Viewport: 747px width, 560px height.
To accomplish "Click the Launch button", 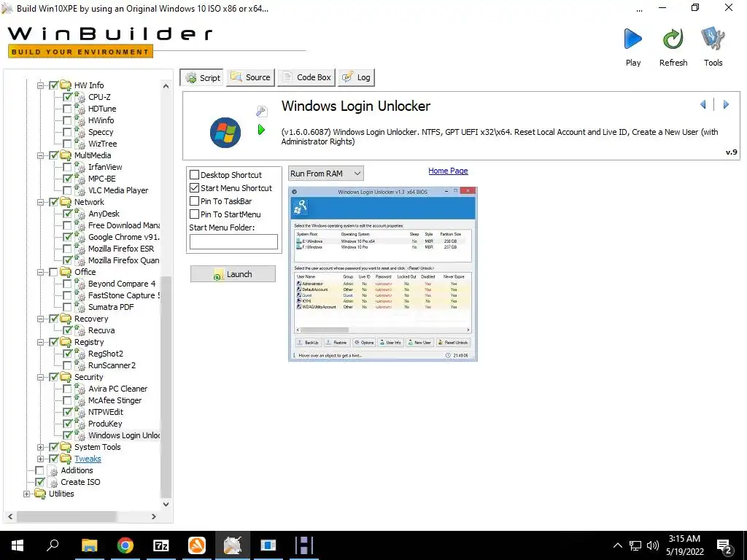I will tap(233, 274).
